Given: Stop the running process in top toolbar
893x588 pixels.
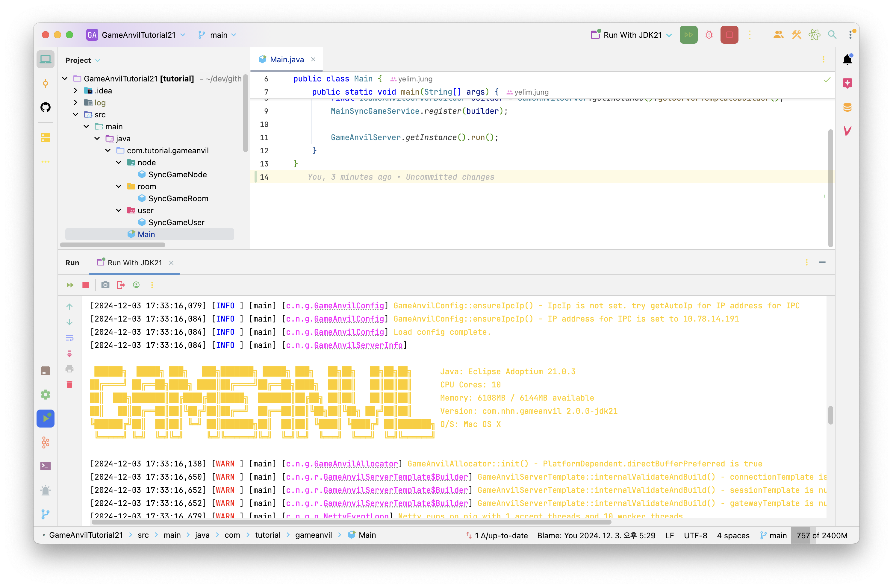Looking at the screenshot, I should pyautogui.click(x=729, y=35).
